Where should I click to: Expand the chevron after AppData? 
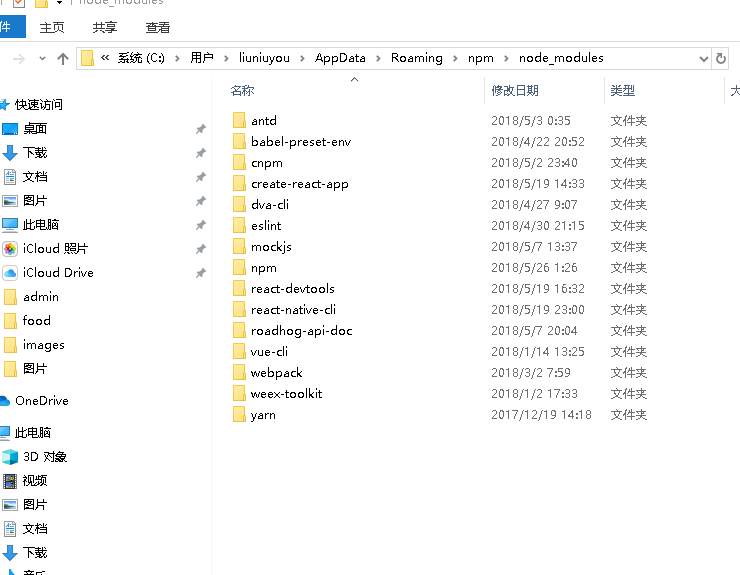pos(378,58)
